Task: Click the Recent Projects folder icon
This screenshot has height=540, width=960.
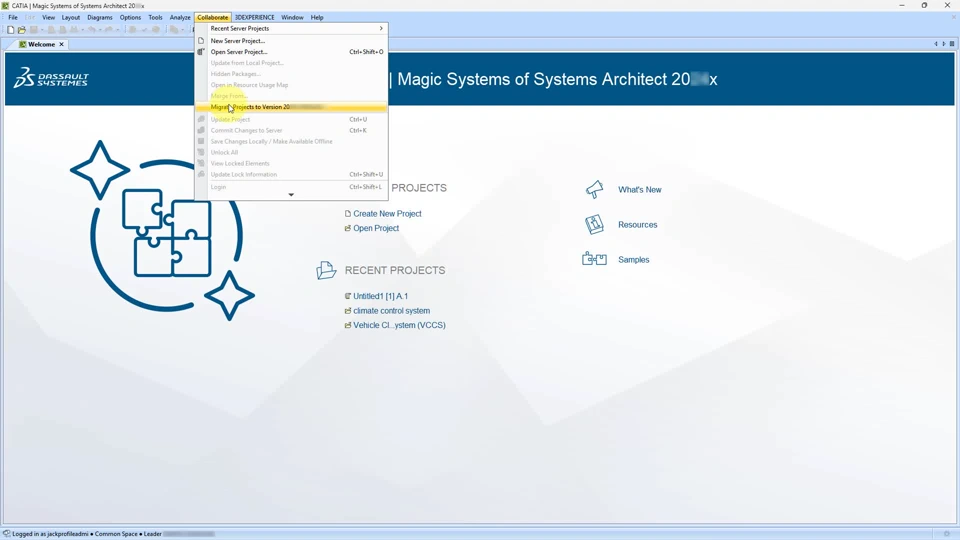Action: click(326, 269)
